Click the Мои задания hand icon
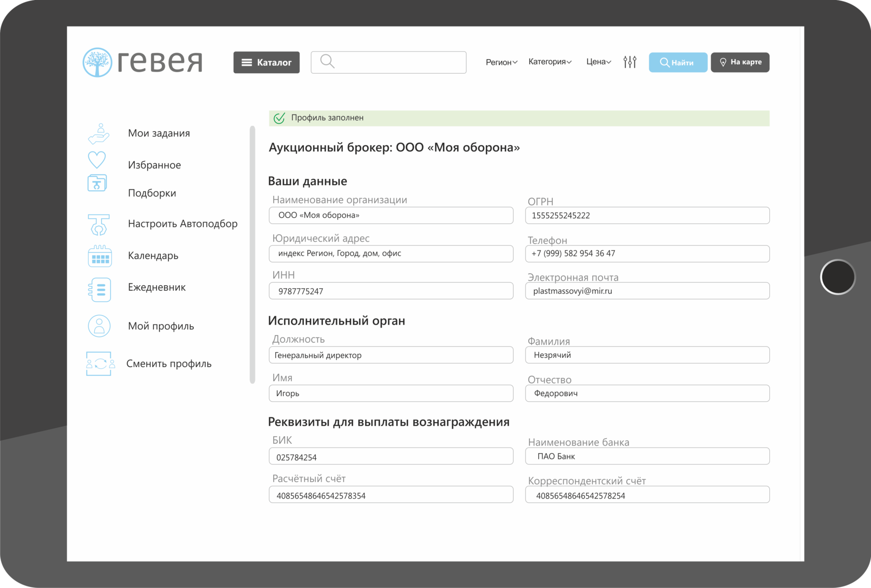The height and width of the screenshot is (588, 871). click(x=99, y=134)
